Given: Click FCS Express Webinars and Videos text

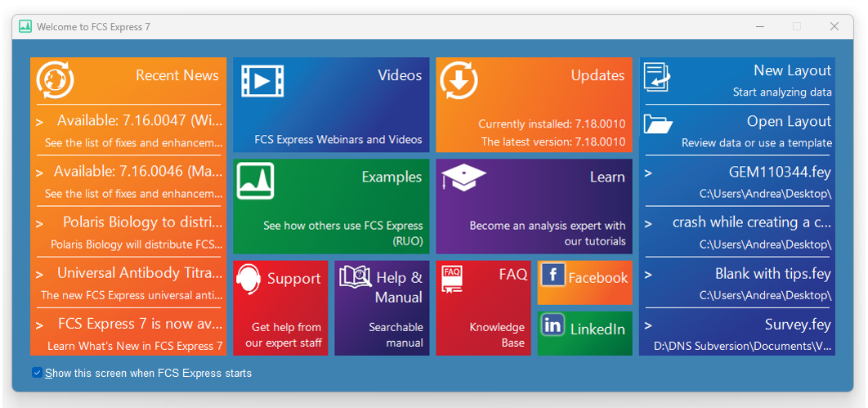Looking at the screenshot, I should tap(338, 140).
